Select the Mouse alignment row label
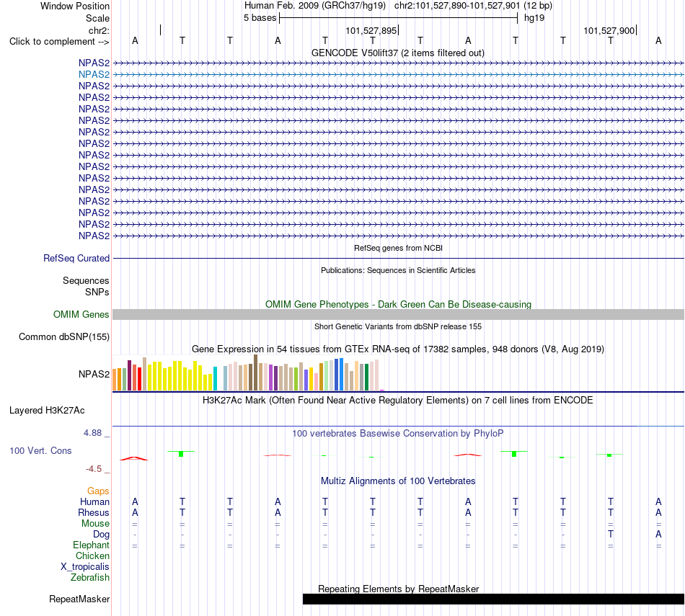685x616 pixels. tap(95, 524)
